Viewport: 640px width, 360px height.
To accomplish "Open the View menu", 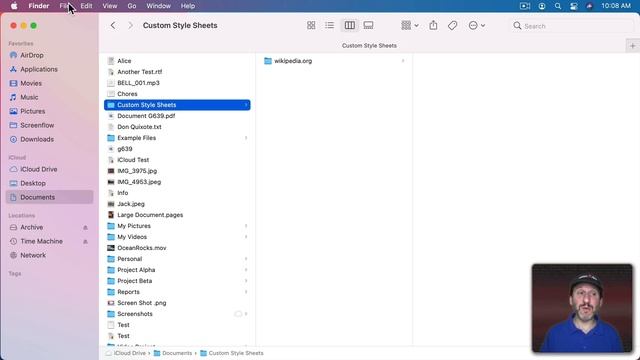I will click(x=109, y=6).
